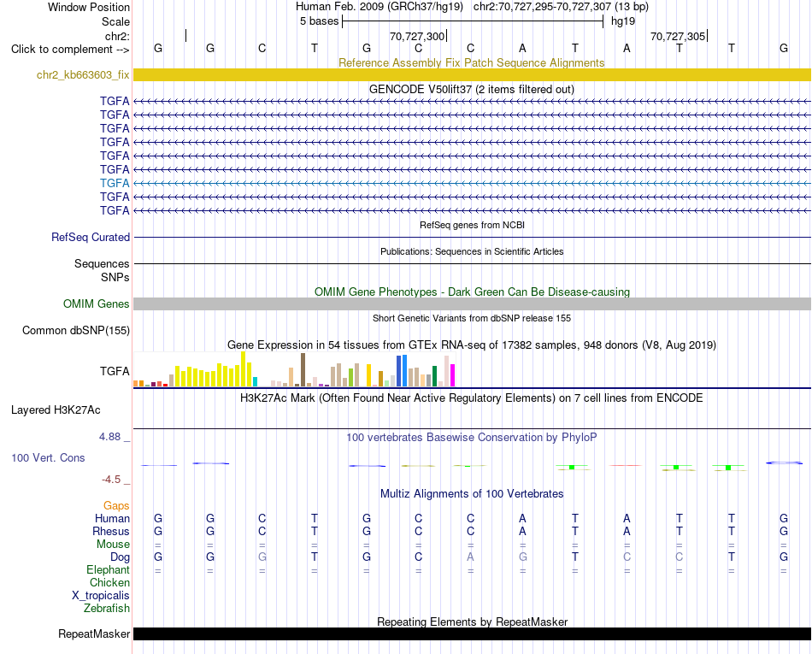Click the Chicken species row label

tap(109, 582)
